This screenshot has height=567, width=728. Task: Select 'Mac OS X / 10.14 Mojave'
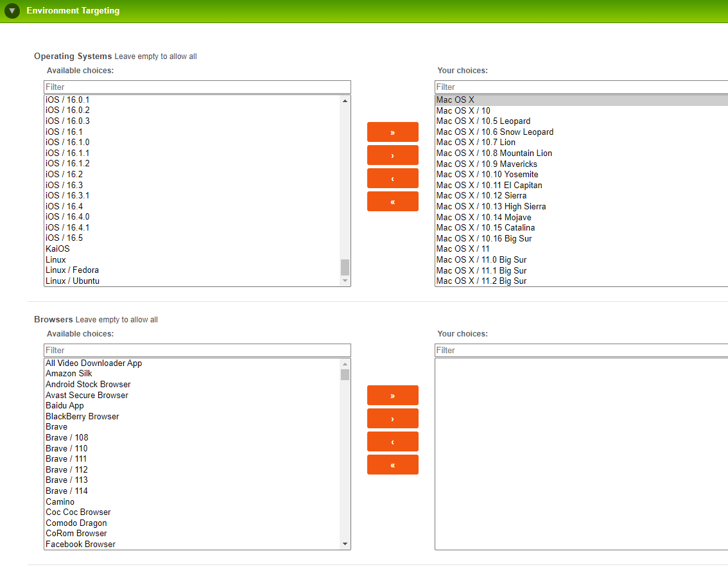tap(581, 217)
